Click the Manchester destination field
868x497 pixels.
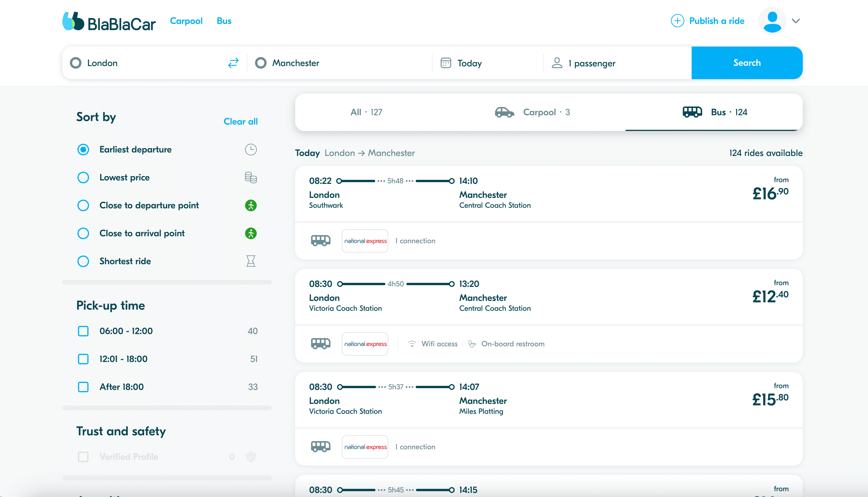click(296, 63)
